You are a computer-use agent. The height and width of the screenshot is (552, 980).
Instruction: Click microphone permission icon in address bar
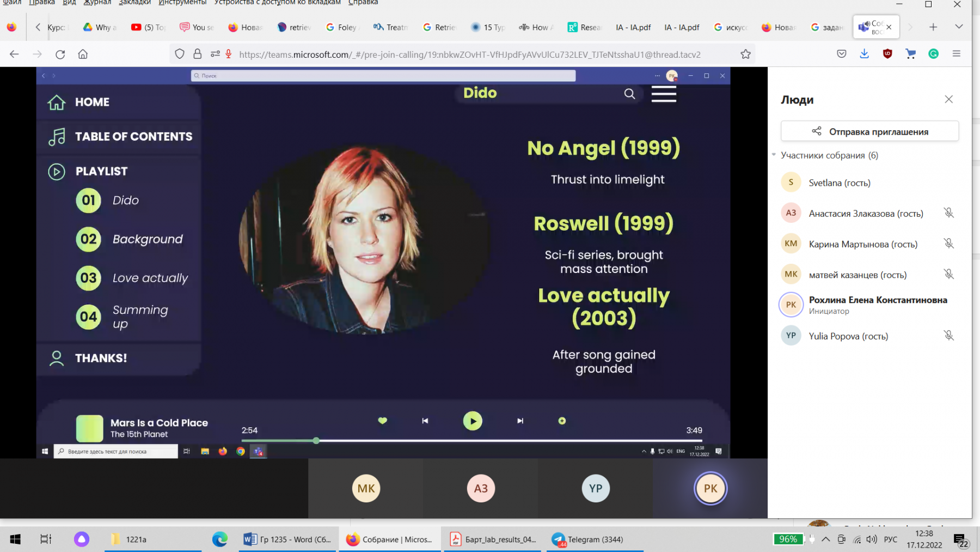pyautogui.click(x=229, y=54)
